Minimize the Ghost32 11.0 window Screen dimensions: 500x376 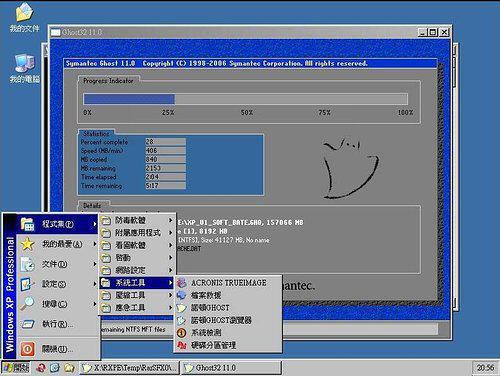423,32
